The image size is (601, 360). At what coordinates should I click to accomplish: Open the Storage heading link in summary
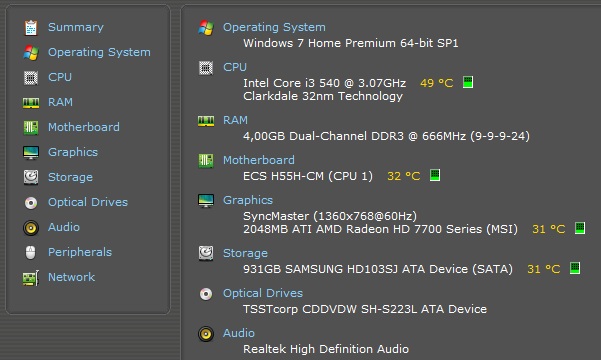(x=245, y=253)
